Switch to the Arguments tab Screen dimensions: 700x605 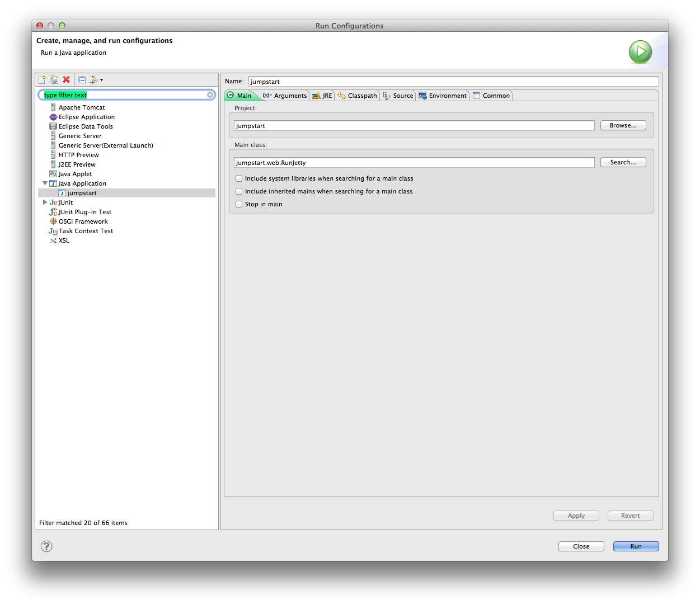coord(285,96)
